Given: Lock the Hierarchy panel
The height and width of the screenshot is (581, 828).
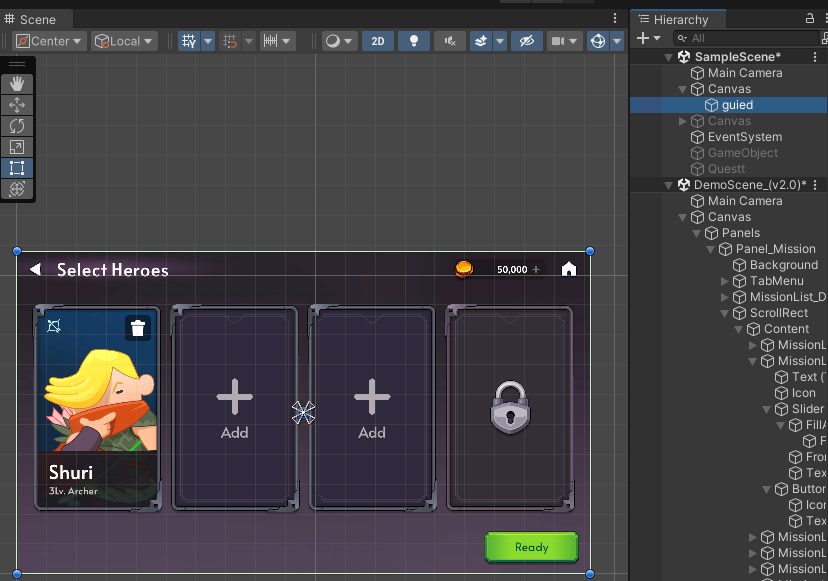Looking at the screenshot, I should click(x=810, y=18).
